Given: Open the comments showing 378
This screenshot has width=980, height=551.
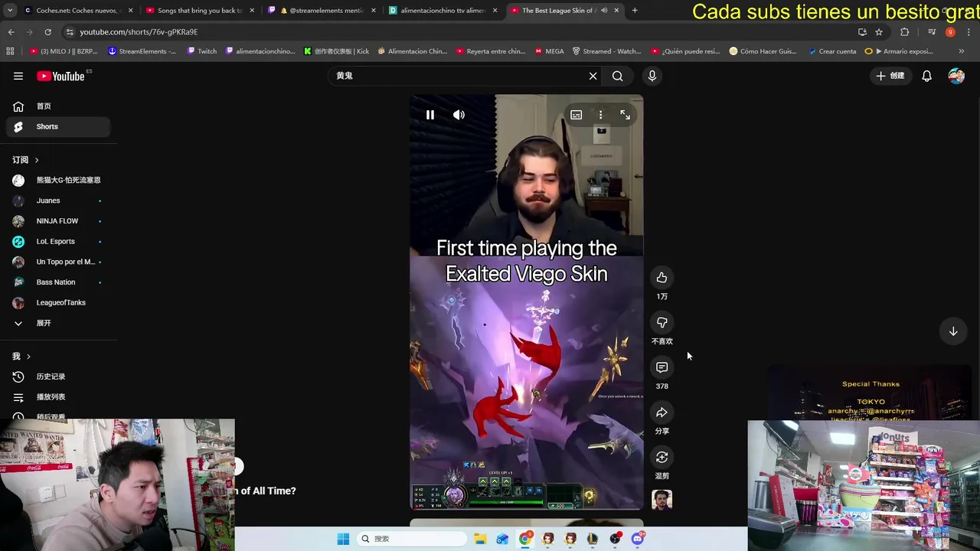Looking at the screenshot, I should [x=661, y=367].
